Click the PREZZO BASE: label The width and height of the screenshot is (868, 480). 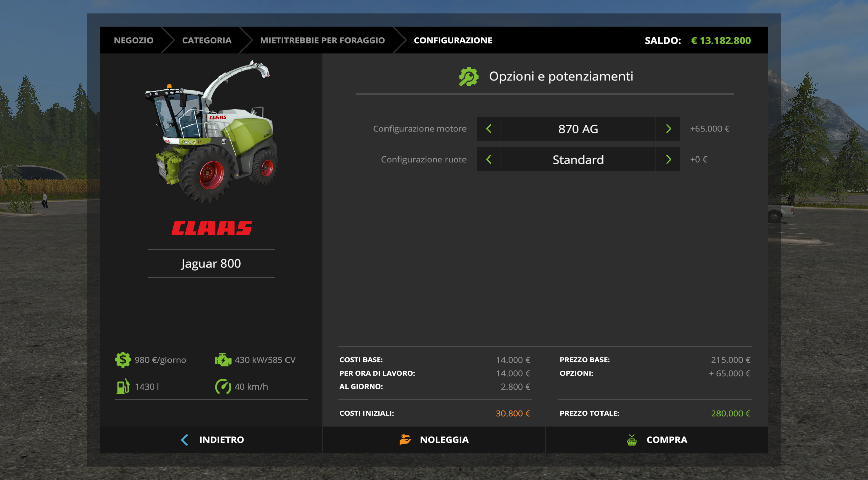pos(585,360)
